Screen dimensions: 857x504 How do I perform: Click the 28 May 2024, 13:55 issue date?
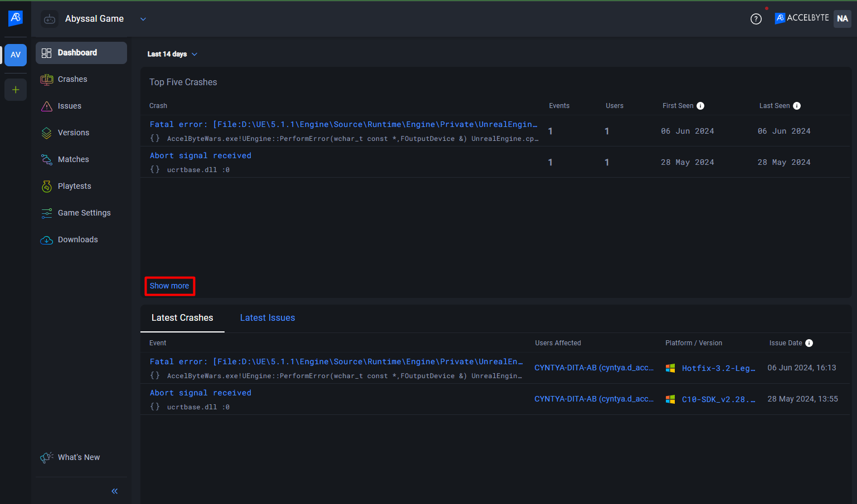(802, 399)
